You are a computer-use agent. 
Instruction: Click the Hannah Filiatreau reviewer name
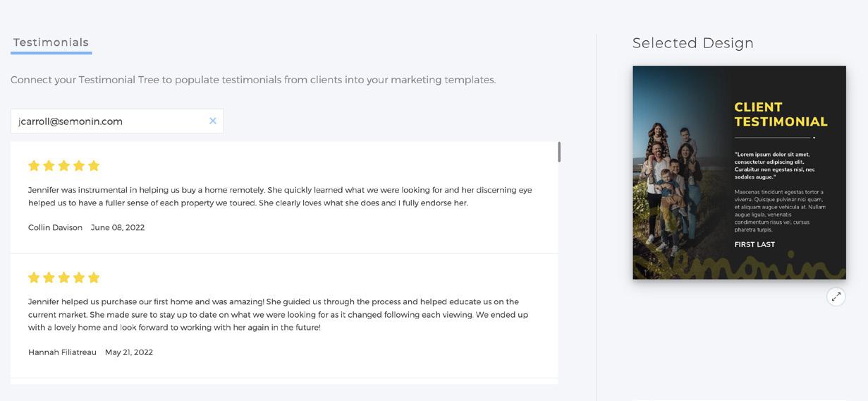tap(62, 352)
